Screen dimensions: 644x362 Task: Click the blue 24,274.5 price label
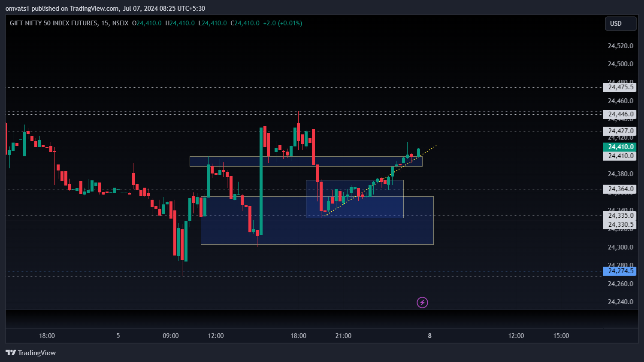point(620,271)
